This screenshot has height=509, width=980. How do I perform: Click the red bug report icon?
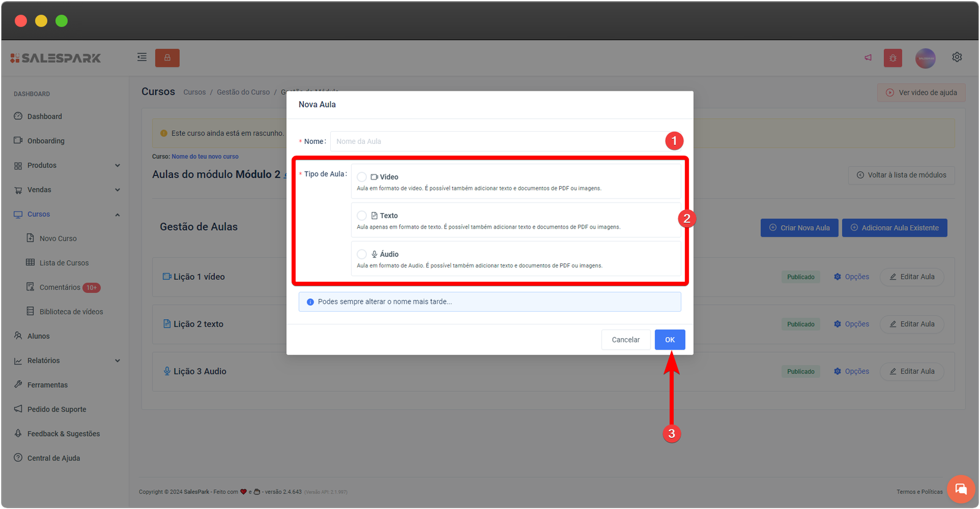(892, 58)
